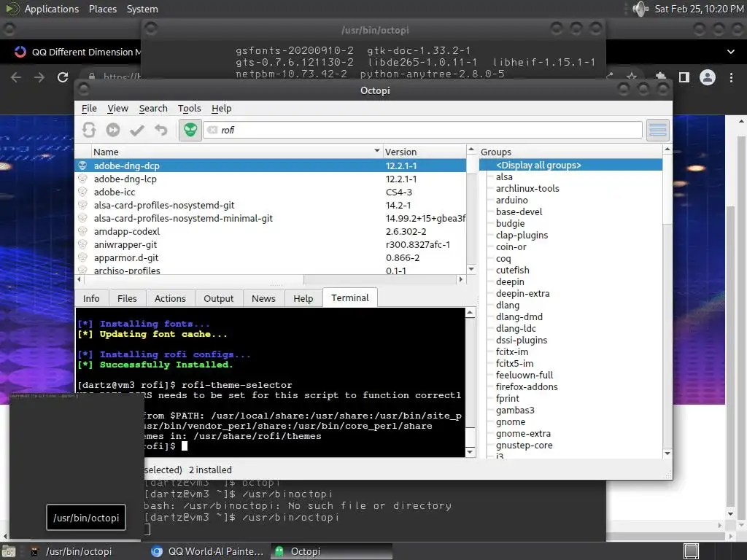Viewport: 747px width, 560px height.
Task: Open the browser three-dot menu
Action: coord(731,77)
